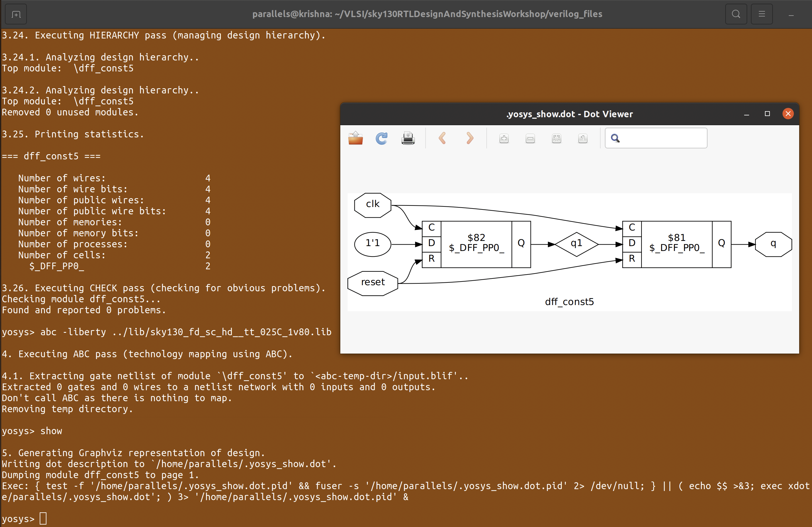The height and width of the screenshot is (527, 812).
Task: Reset the graph zoom to 100%
Action: pos(583,139)
